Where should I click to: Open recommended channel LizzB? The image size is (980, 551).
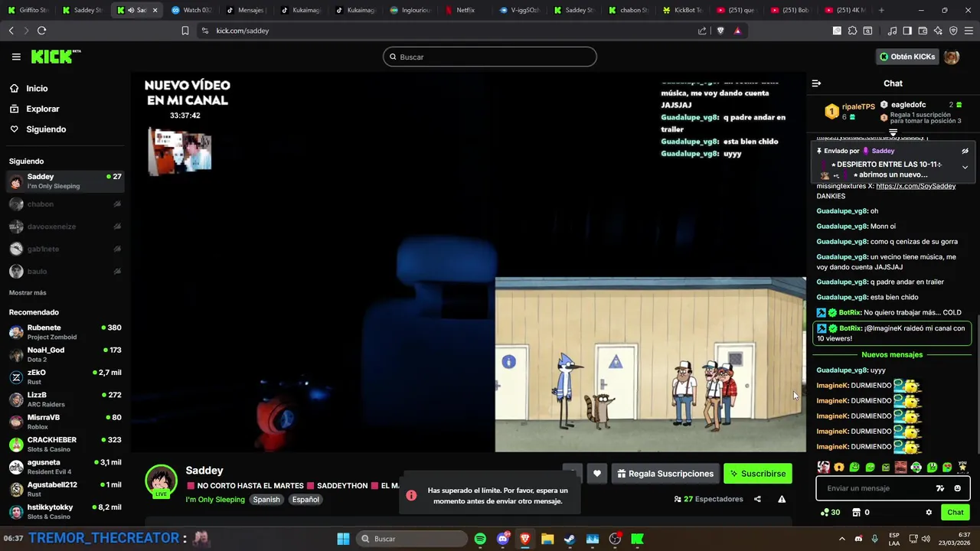65,399
